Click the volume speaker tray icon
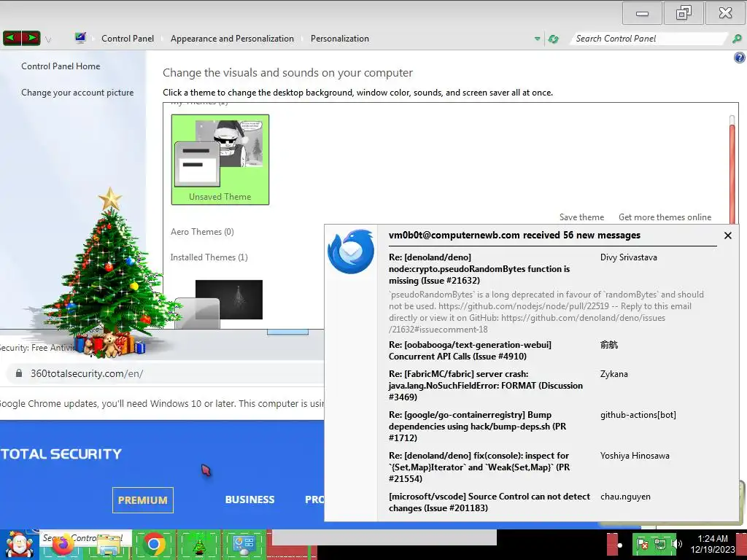Viewport: 747px width, 560px height. [x=676, y=544]
